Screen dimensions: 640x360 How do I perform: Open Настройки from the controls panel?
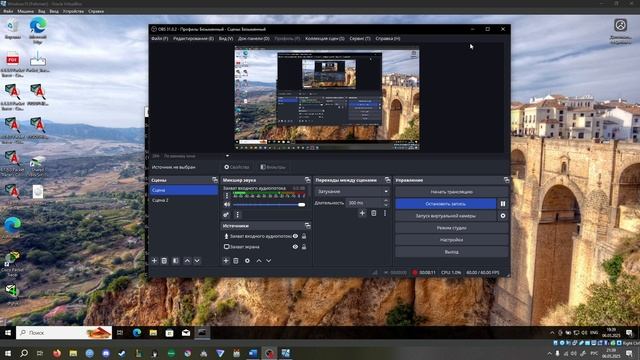[451, 240]
